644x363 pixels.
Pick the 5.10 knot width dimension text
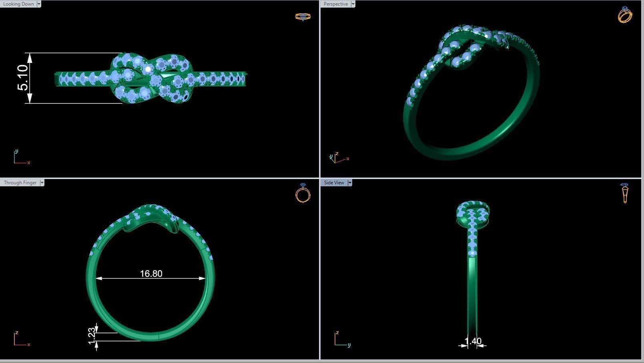(x=23, y=78)
